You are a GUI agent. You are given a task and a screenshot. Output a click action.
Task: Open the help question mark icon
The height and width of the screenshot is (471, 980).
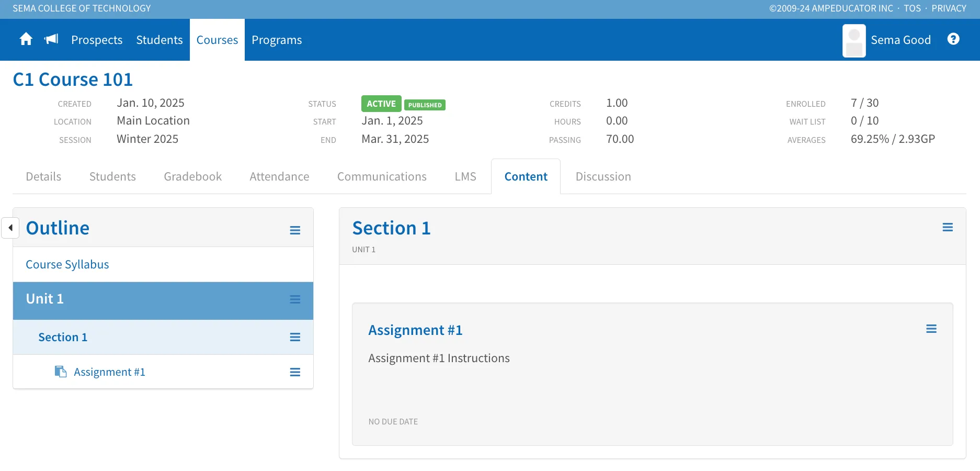tap(953, 39)
